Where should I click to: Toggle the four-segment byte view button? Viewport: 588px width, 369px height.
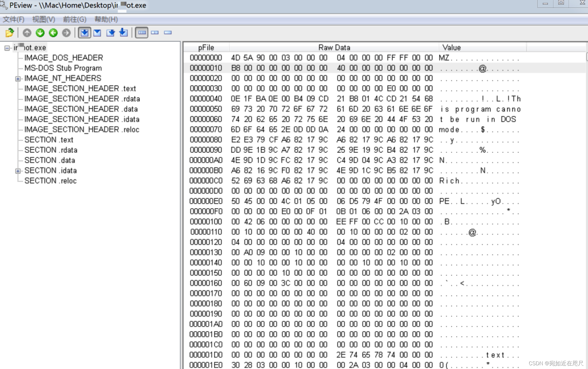(142, 33)
